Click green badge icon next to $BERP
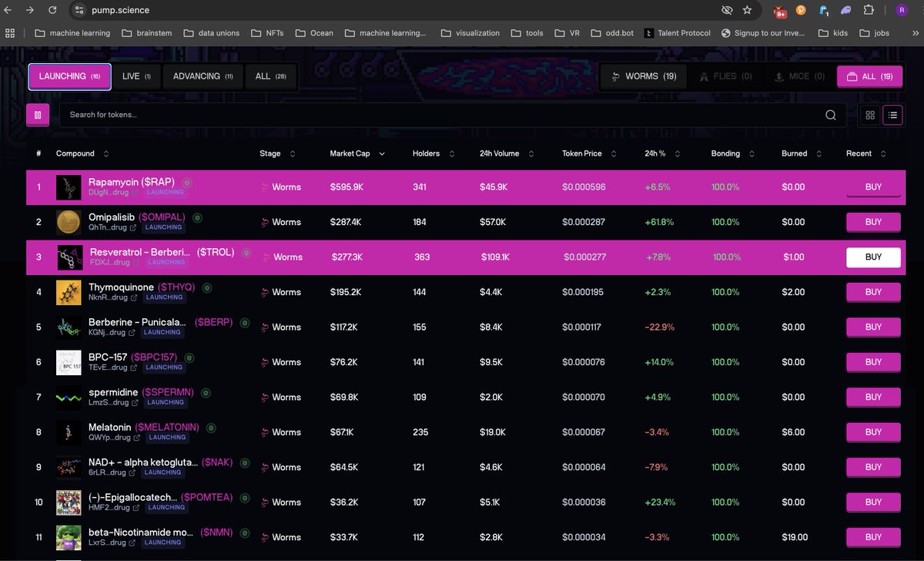This screenshot has width=924, height=561. (244, 323)
